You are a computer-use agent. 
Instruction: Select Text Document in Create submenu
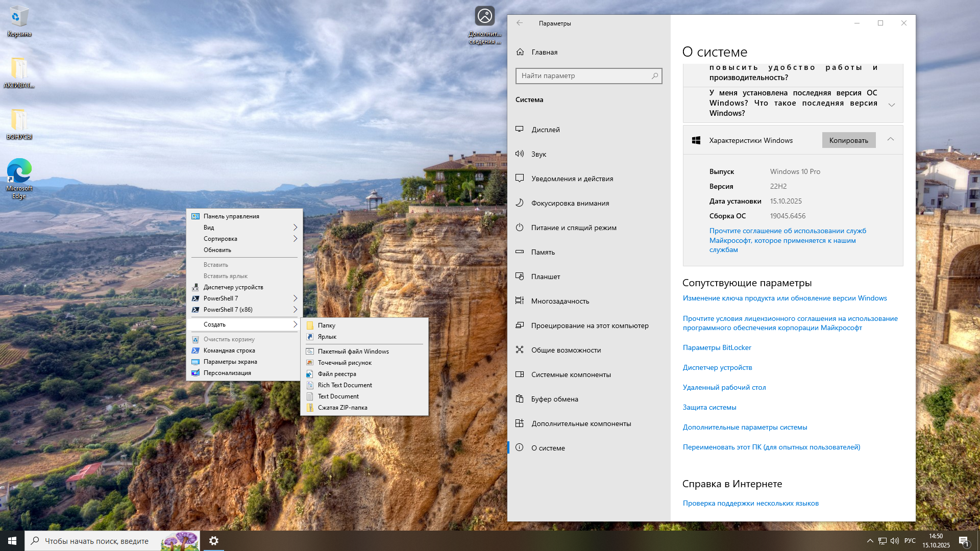click(338, 396)
